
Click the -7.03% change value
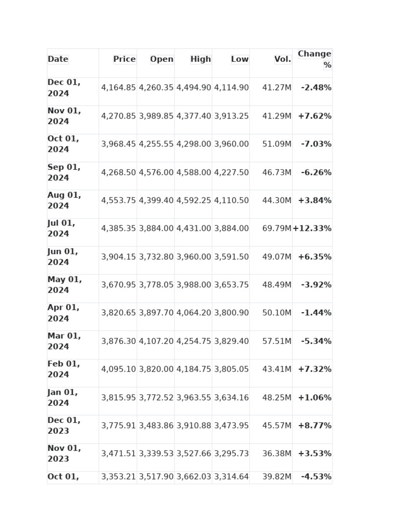point(316,144)
